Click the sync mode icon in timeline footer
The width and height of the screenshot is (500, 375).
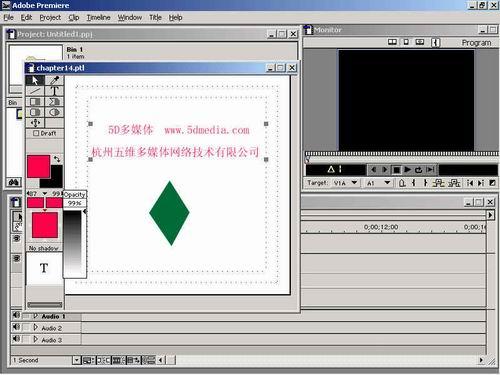pyautogui.click(x=149, y=360)
